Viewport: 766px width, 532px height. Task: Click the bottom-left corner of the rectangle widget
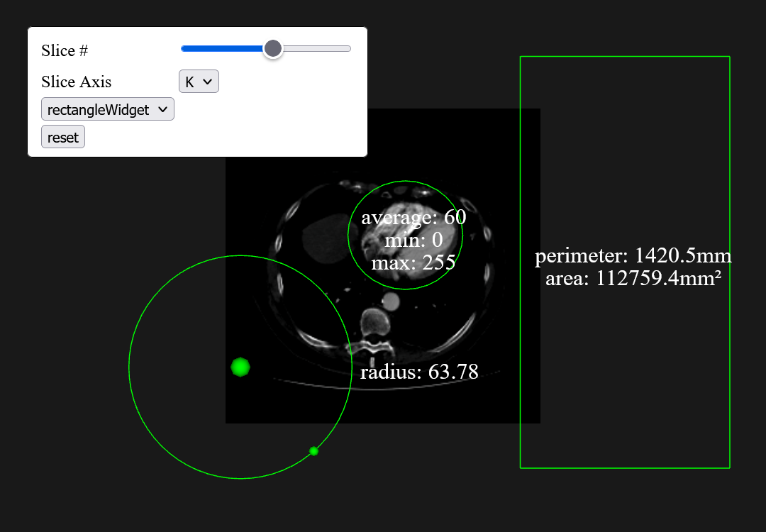point(521,468)
